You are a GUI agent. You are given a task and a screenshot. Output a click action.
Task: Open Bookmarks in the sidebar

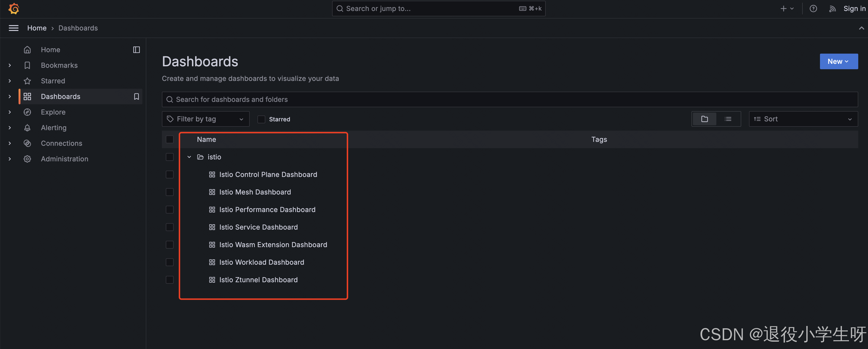59,65
